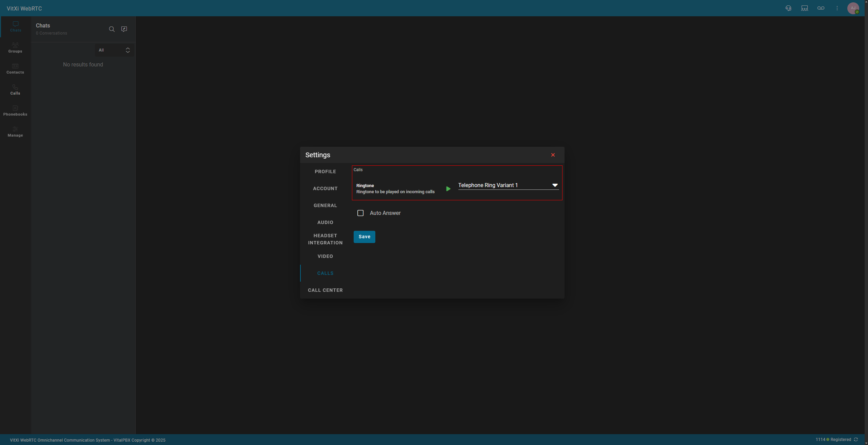
Task: Open the voicemail icon
Action: coord(821,8)
